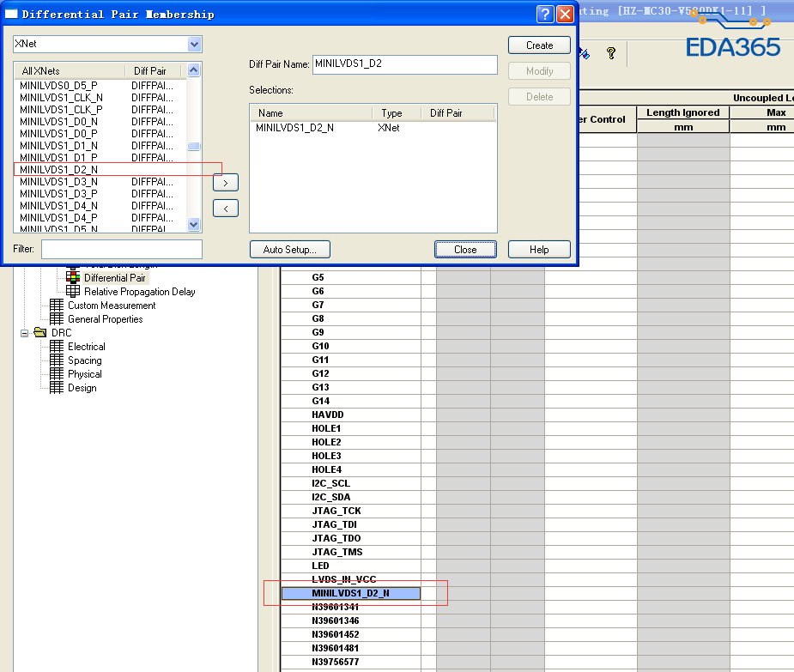794x672 pixels.
Task: Select net JTAG_TMS in the spreadsheet
Action: pyautogui.click(x=337, y=552)
